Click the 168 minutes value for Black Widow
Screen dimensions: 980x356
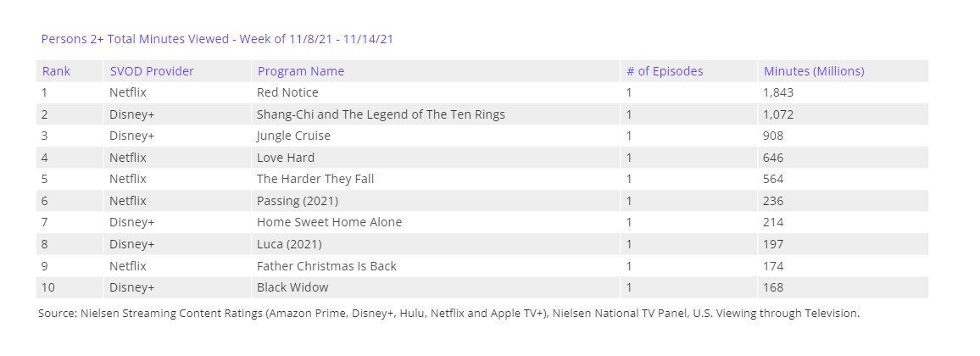pyautogui.click(x=773, y=287)
